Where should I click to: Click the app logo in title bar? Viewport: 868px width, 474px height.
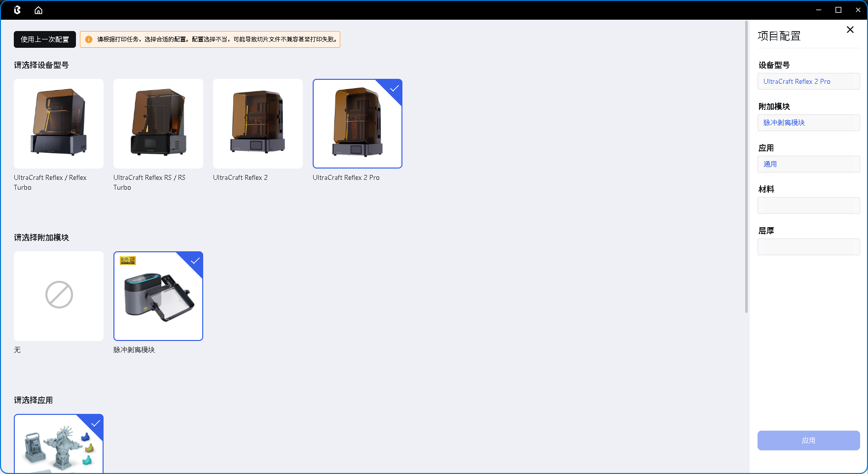point(17,10)
